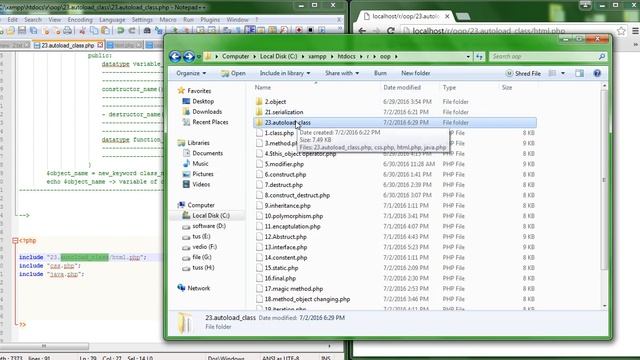Click Print icon in Notepad++ toolbar
640x360 pixels.
pos(68,31)
